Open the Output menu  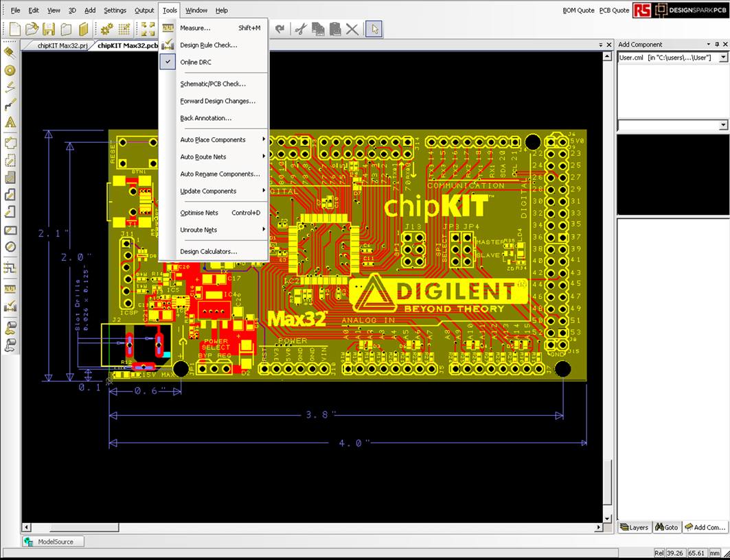pyautogui.click(x=144, y=10)
